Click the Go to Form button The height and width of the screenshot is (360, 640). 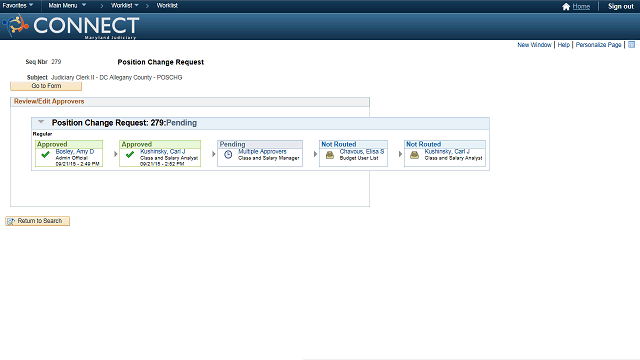pos(46,86)
